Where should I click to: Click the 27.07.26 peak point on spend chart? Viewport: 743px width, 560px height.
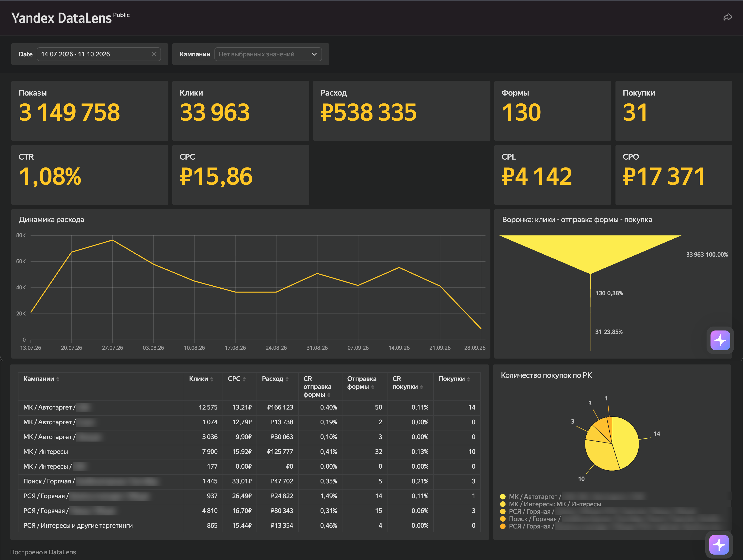tap(113, 240)
